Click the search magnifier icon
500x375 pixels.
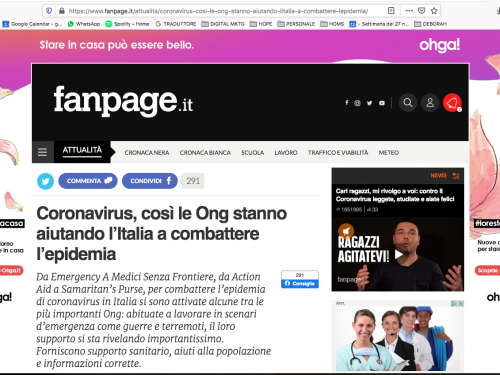point(408,102)
